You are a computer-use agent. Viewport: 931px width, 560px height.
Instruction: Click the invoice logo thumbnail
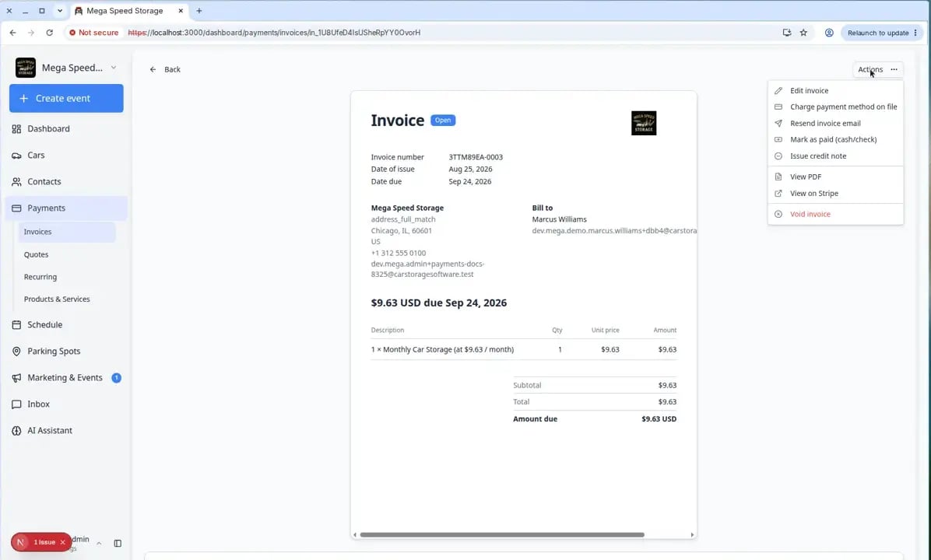click(644, 123)
